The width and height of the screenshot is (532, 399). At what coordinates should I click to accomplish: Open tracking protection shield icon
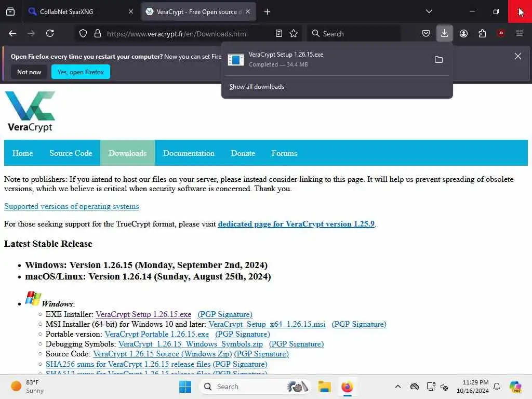(83, 33)
